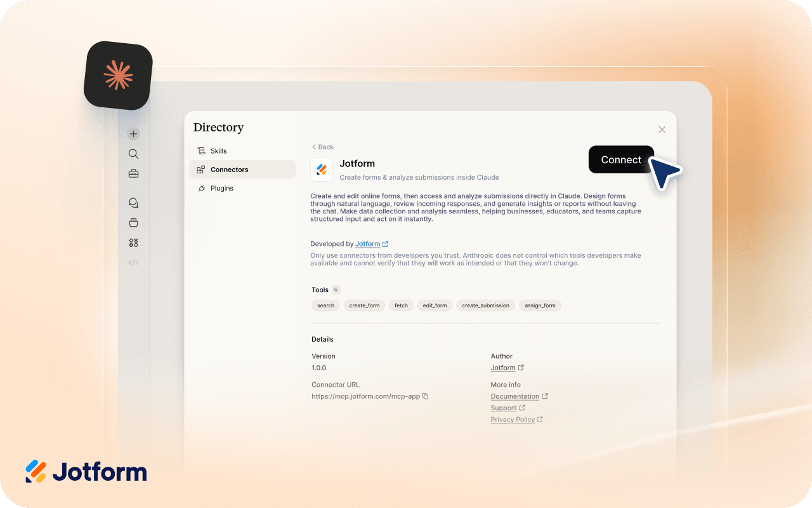The image size is (812, 508).
Task: Open chats via the speech bubble sidebar icon
Action: pyautogui.click(x=133, y=203)
